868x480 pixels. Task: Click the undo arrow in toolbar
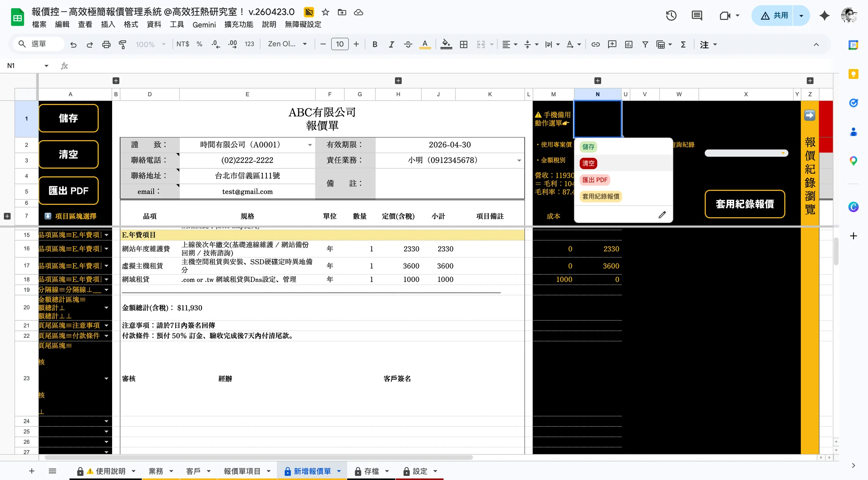[73, 44]
